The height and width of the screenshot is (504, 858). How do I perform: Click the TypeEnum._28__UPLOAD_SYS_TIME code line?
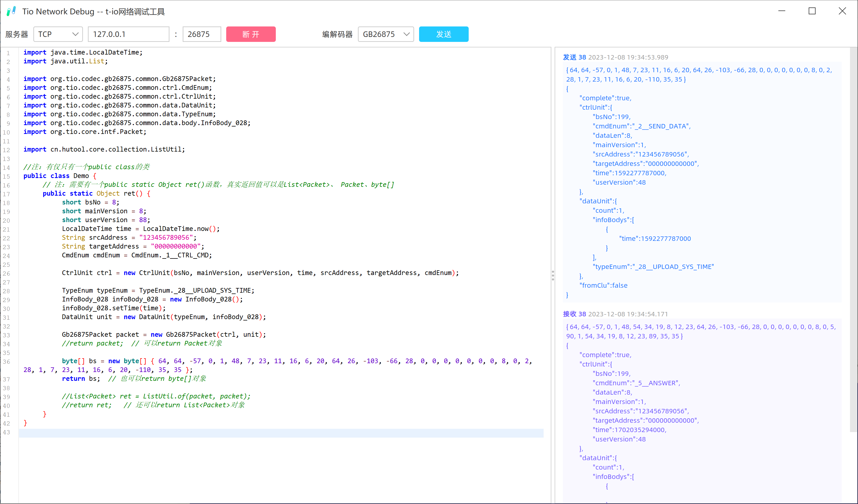point(158,290)
